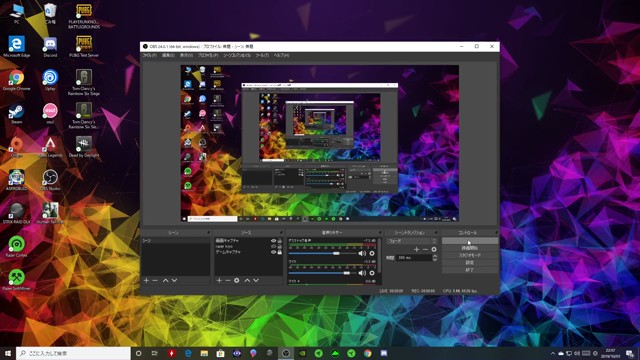
Task: Add a new source with the plus icon
Action: 219,280
